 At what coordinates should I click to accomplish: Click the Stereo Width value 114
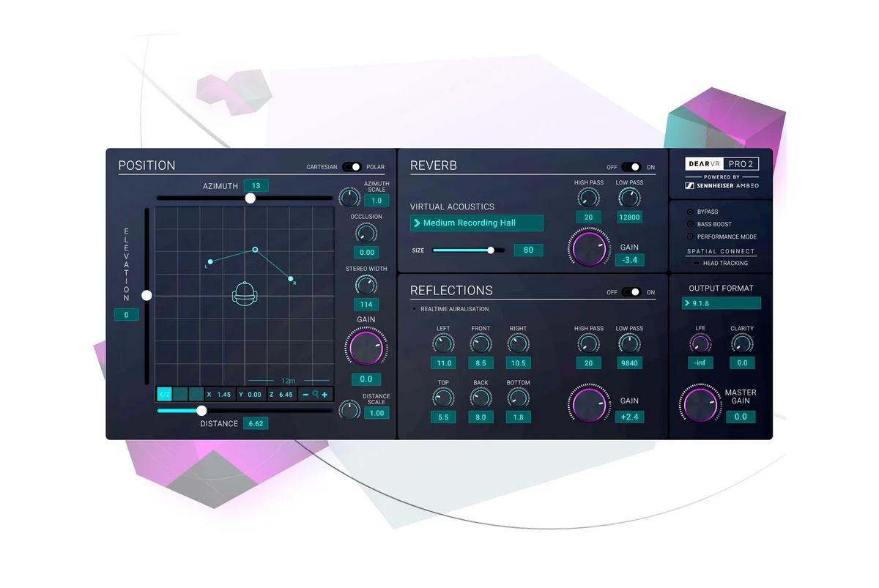[366, 304]
